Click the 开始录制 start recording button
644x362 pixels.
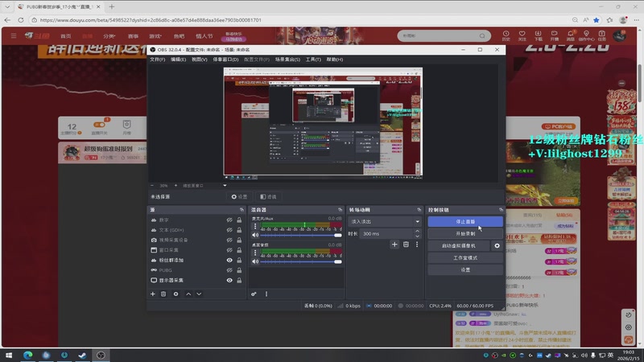click(465, 233)
